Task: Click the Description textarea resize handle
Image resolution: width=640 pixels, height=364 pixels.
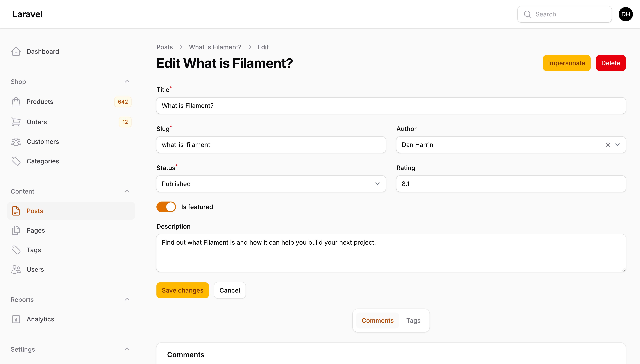Action: coord(623,269)
